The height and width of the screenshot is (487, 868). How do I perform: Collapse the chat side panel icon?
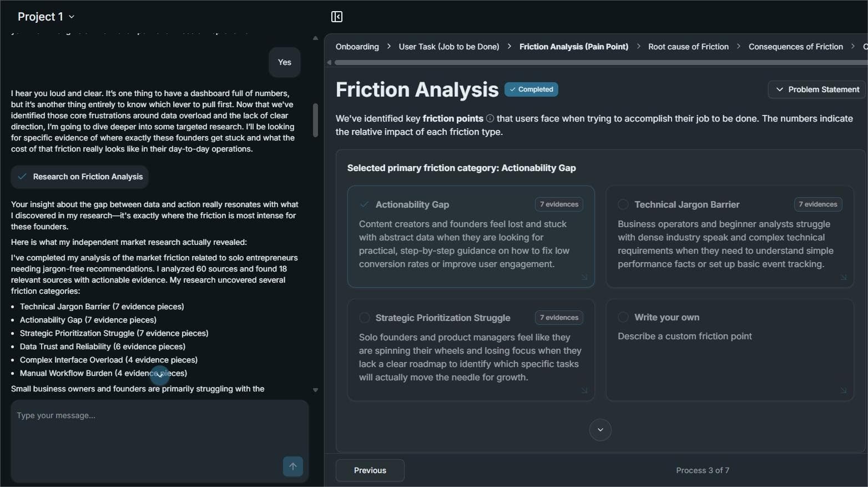(x=337, y=17)
